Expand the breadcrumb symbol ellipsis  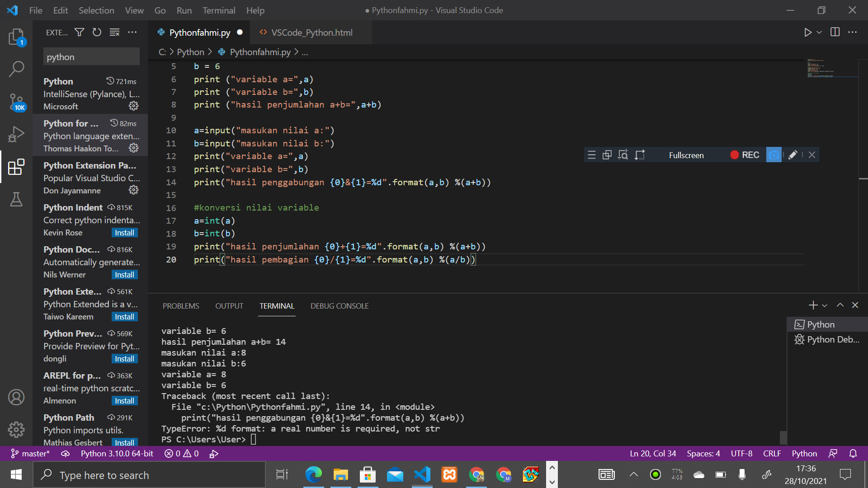tap(305, 52)
